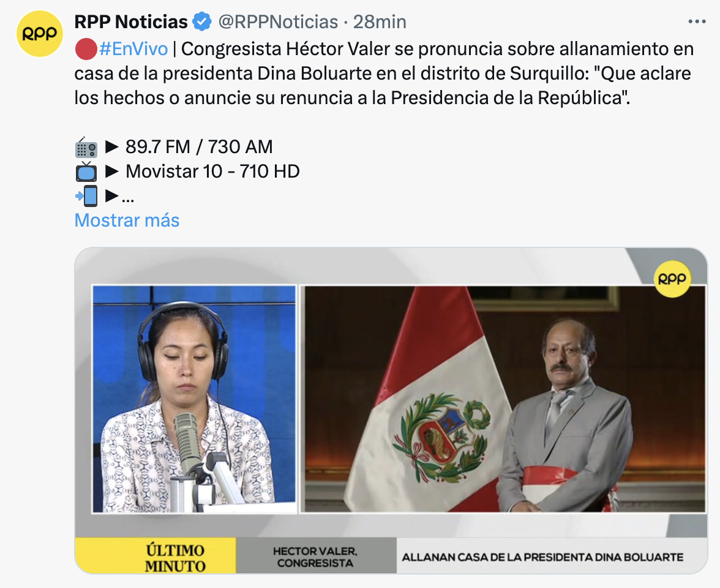Expand tweet with Mostrar más
The height and width of the screenshot is (588, 720).
pyautogui.click(x=127, y=221)
